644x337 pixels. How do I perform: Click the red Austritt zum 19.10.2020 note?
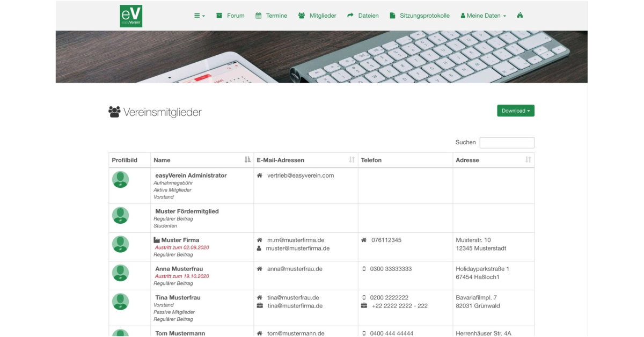(182, 276)
